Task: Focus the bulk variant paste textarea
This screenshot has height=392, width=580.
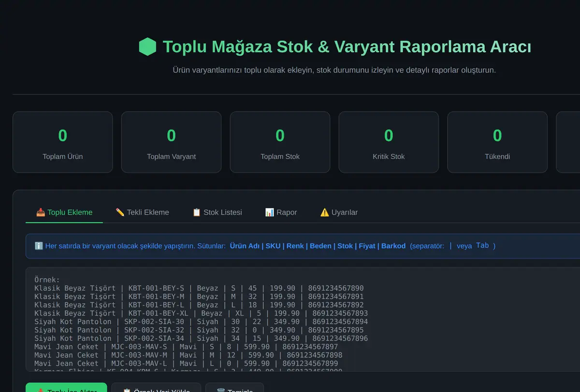Action: 303,319
